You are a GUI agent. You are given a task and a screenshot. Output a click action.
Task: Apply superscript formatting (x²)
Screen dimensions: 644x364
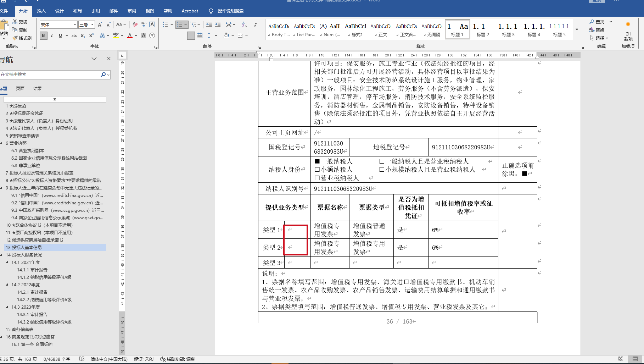91,35
